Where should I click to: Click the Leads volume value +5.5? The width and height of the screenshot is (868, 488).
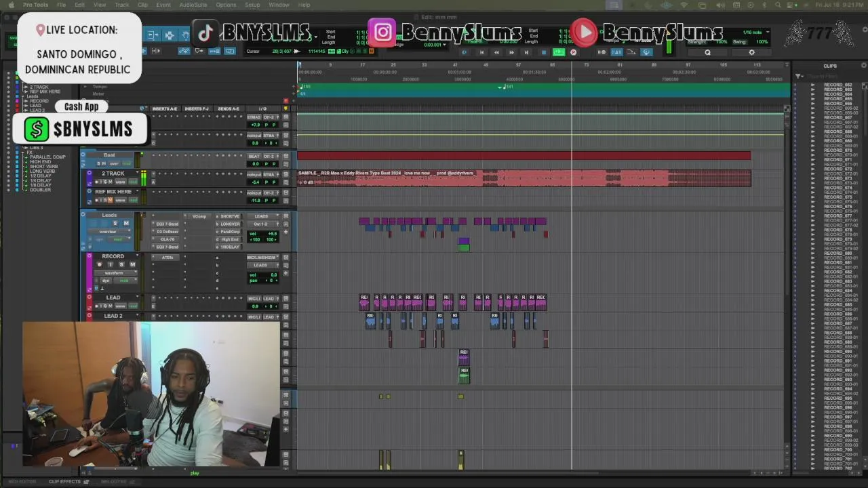tap(272, 234)
